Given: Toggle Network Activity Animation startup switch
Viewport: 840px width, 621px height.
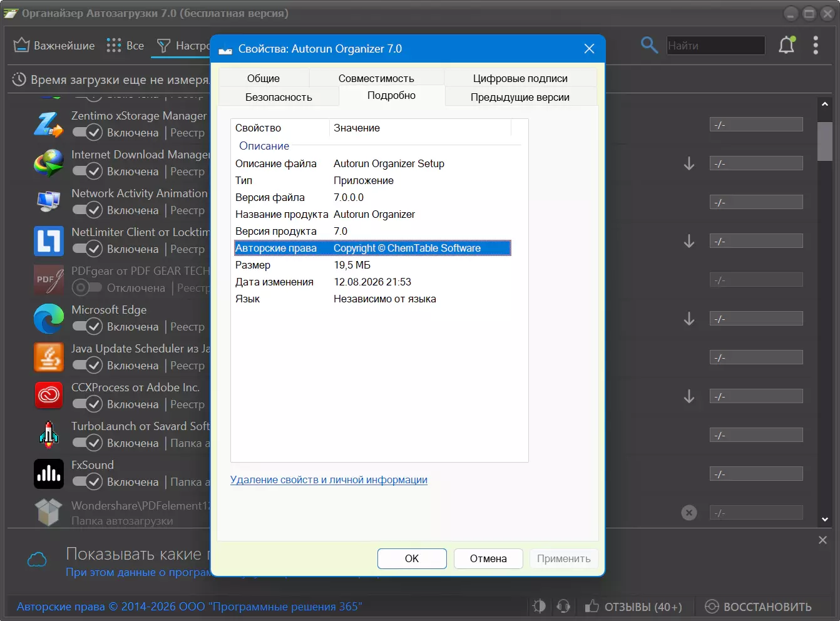Looking at the screenshot, I should [x=87, y=210].
